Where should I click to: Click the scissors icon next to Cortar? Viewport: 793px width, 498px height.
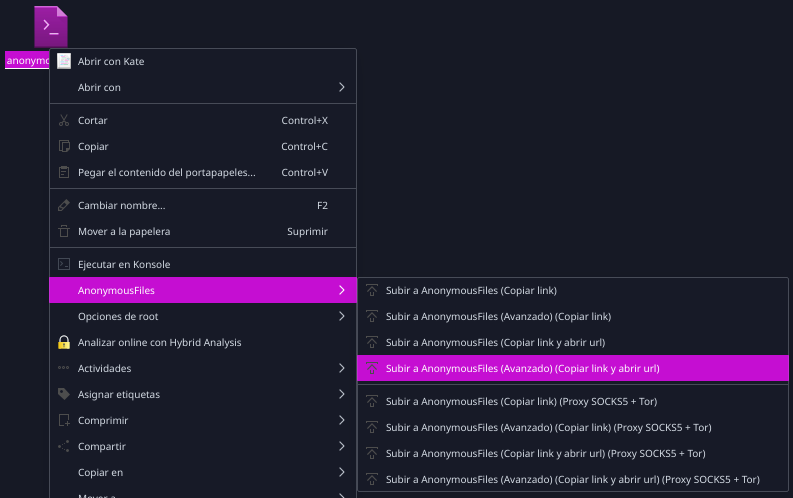[64, 120]
